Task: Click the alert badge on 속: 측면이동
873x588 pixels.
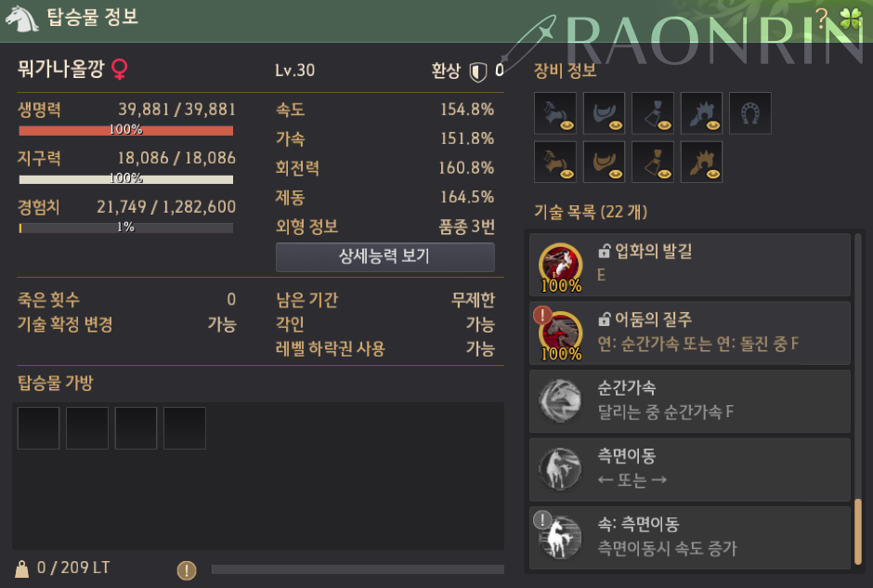Action: 542,520
